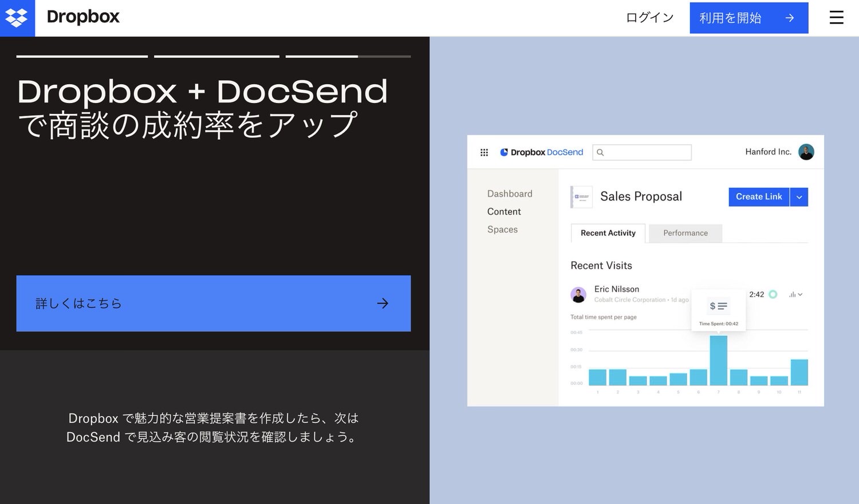Click the 利用を開始 get started button
The image size is (859, 504).
[x=748, y=18]
